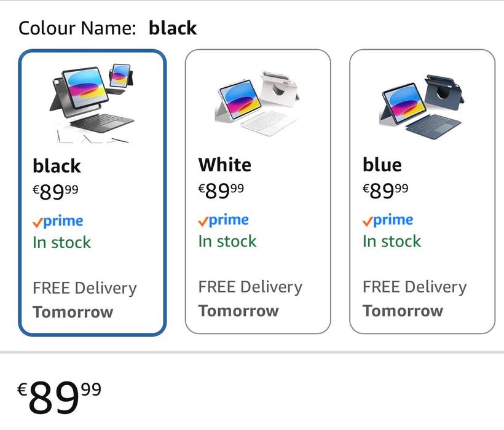504x430 pixels.
Task: Click the 'black' option name label
Action: click(57, 165)
